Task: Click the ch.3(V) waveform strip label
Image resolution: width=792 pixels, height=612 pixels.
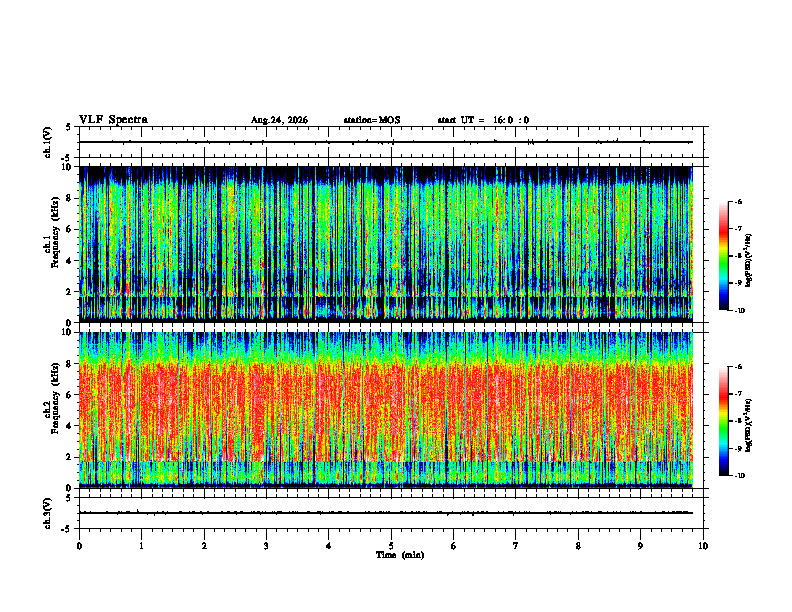Action: point(48,513)
